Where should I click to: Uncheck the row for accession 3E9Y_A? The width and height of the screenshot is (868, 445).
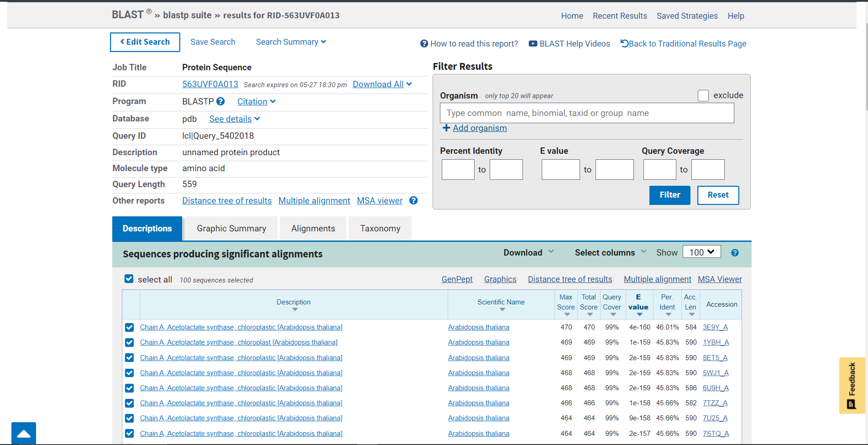click(130, 327)
